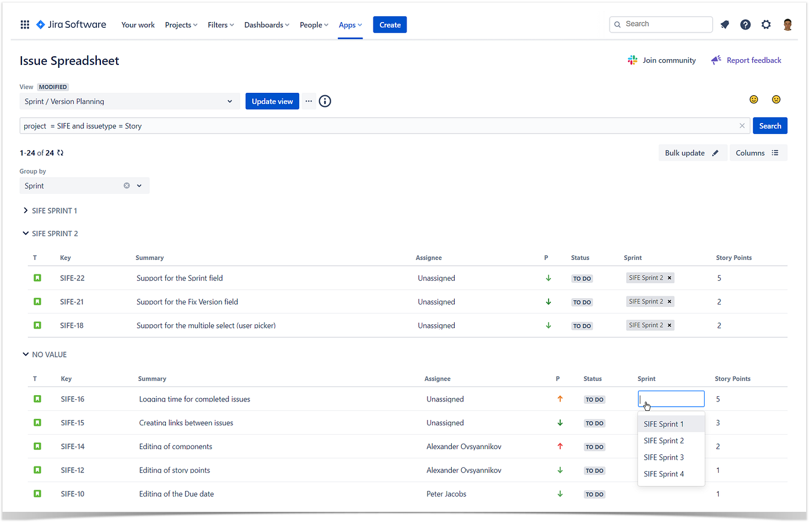Click the Report feedback link
The width and height of the screenshot is (812, 524).
(x=754, y=60)
